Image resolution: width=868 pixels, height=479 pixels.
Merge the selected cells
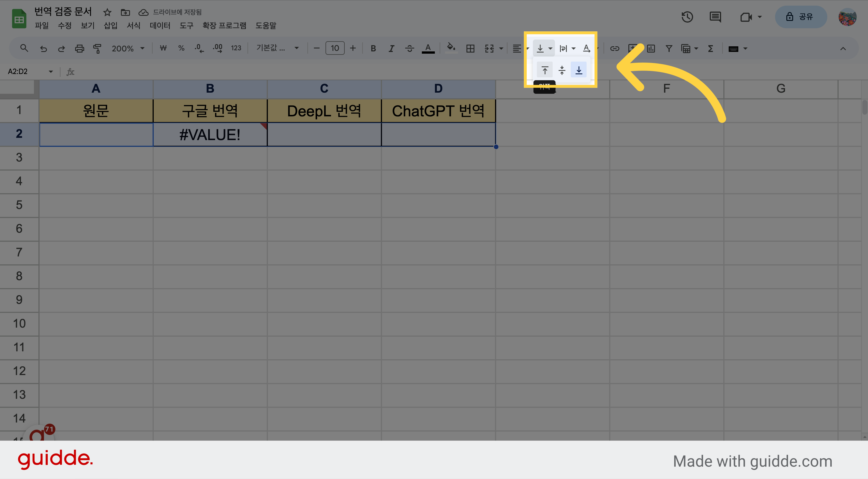[489, 49]
